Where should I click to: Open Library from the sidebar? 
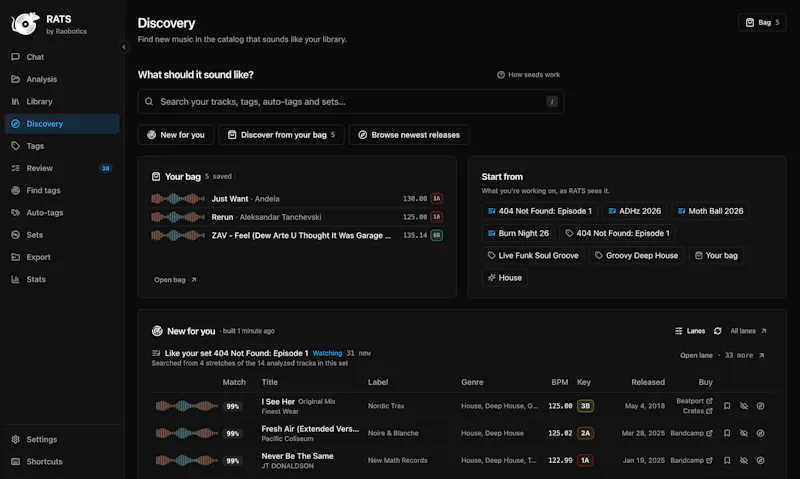pyautogui.click(x=62, y=102)
